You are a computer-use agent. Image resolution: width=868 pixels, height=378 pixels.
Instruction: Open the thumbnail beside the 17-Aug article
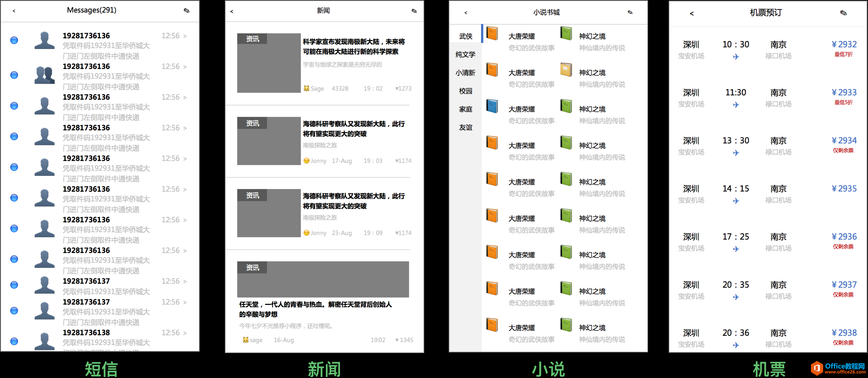[x=269, y=141]
